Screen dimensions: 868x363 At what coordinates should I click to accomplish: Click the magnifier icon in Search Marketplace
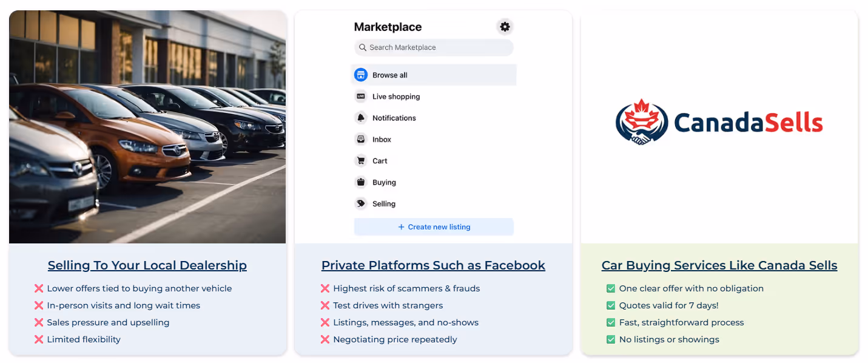363,47
